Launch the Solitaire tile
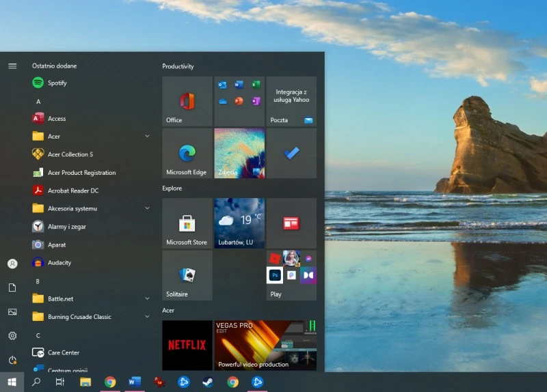The height and width of the screenshot is (392, 547). (x=187, y=275)
